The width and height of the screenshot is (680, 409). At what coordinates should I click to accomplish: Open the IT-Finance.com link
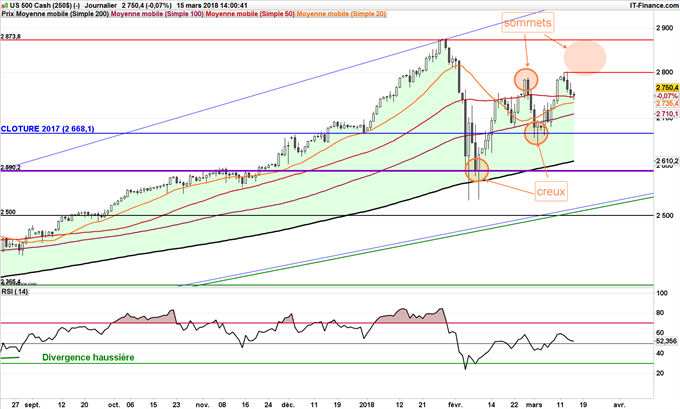click(x=654, y=5)
